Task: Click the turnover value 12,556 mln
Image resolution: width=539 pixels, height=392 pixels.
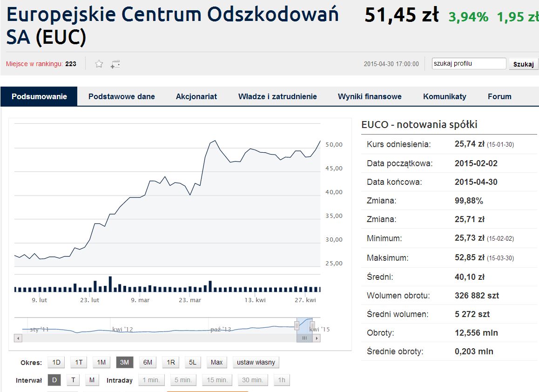Action: (x=476, y=333)
